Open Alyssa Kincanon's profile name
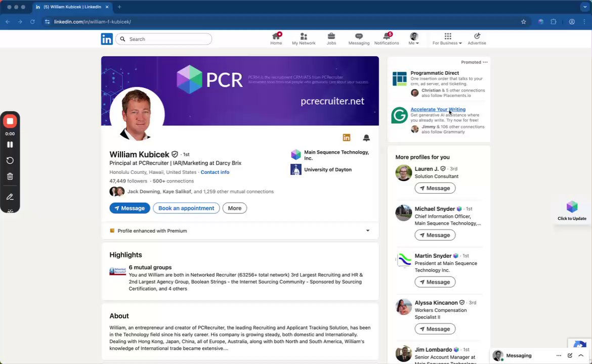This screenshot has width=592, height=364. coord(436,302)
